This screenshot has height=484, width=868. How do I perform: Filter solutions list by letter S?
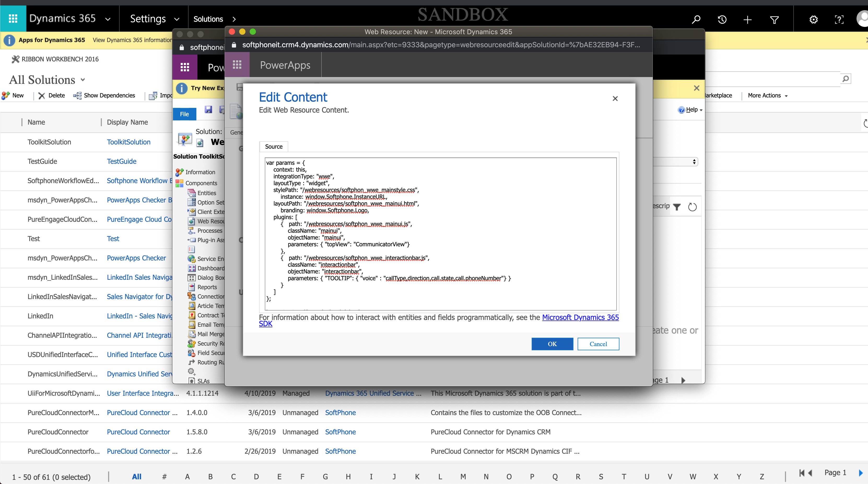(601, 477)
